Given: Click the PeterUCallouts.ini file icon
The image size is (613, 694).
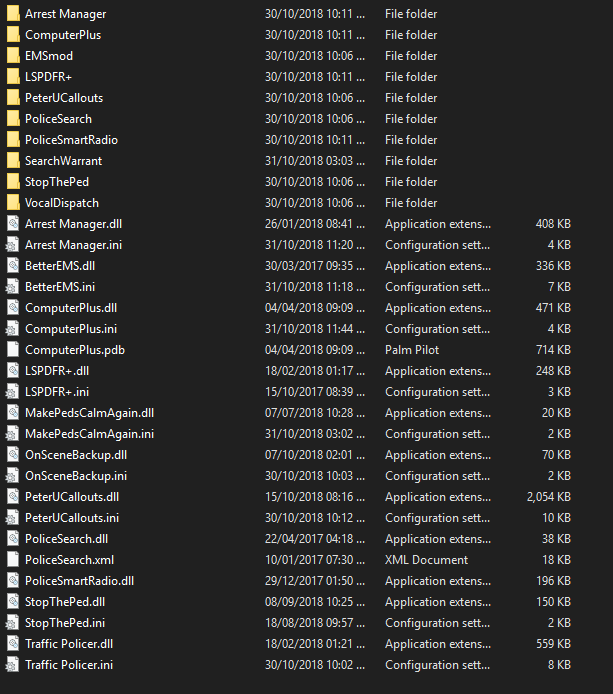Looking at the screenshot, I should pyautogui.click(x=12, y=518).
